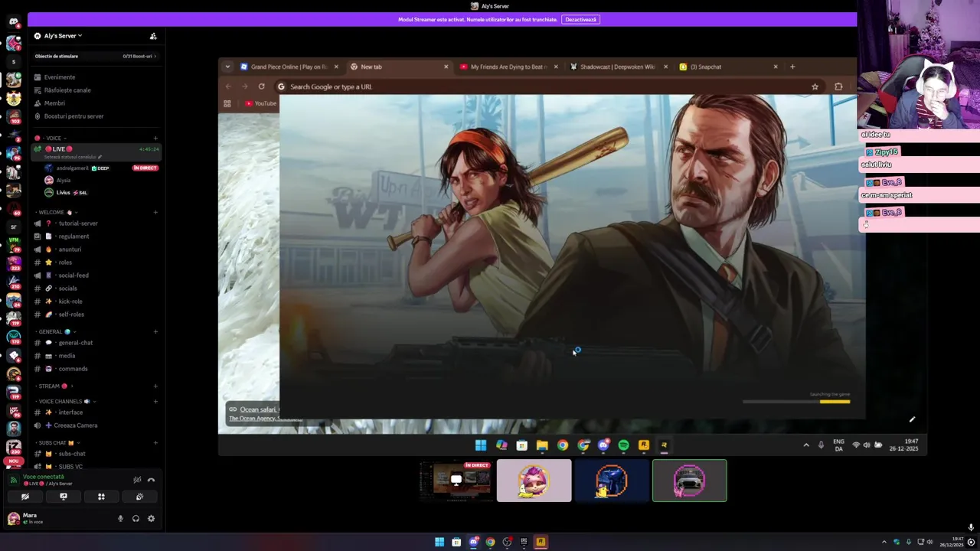
Task: Edit channel status pencil under LIVE
Action: 100,157
